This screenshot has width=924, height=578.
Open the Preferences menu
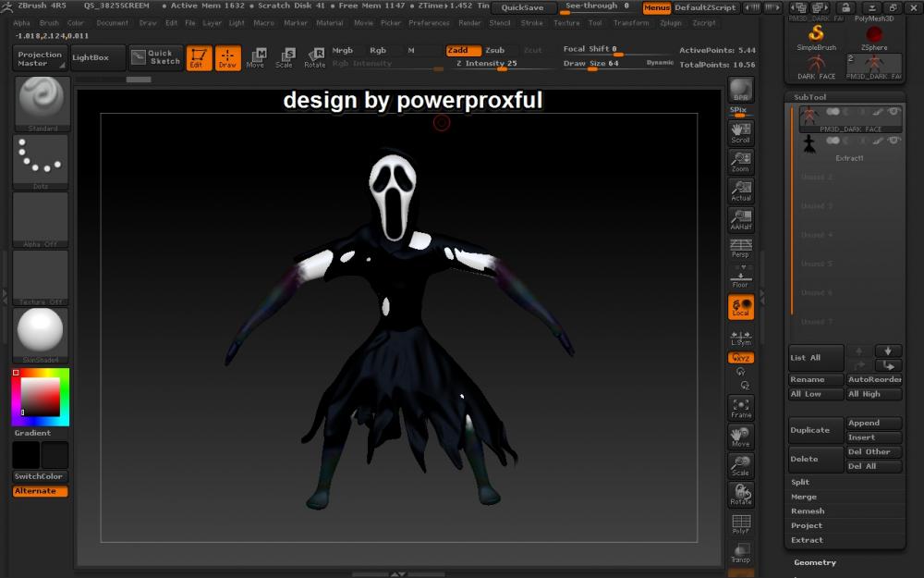click(429, 23)
